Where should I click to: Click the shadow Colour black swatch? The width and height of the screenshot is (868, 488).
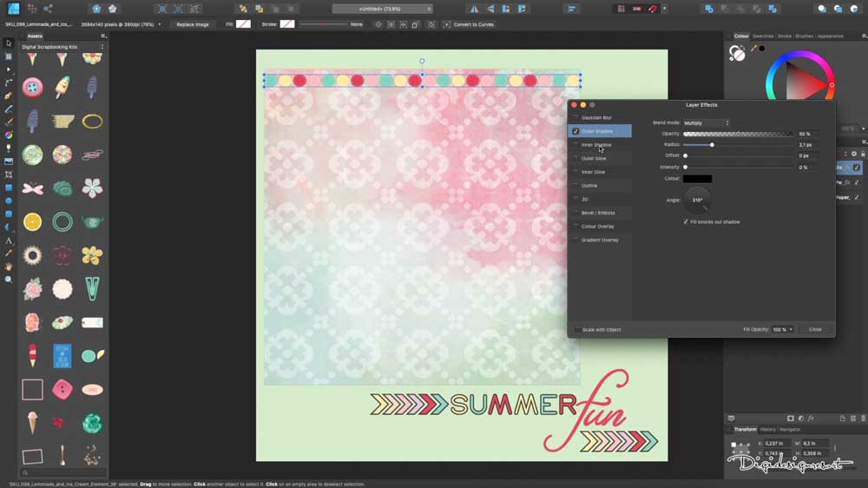698,179
